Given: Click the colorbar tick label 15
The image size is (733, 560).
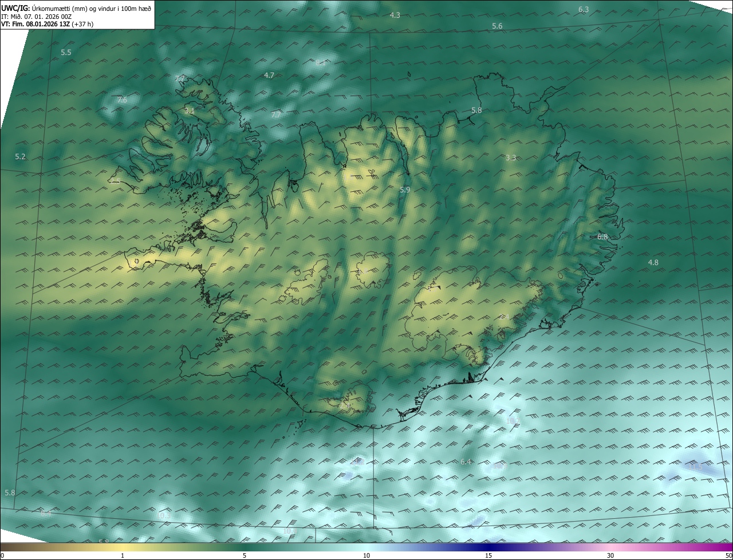Looking at the screenshot, I should point(488,555).
